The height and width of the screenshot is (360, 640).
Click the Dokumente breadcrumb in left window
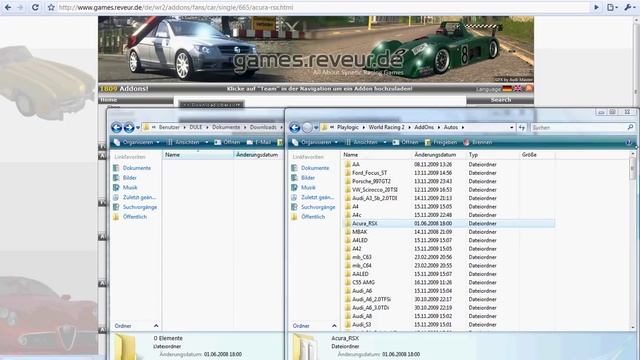click(x=226, y=127)
